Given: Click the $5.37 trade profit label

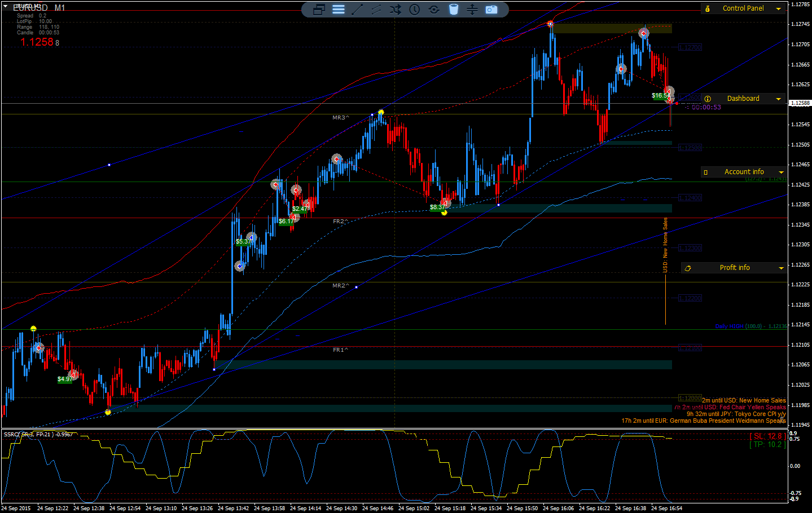Looking at the screenshot, I should pos(243,242).
